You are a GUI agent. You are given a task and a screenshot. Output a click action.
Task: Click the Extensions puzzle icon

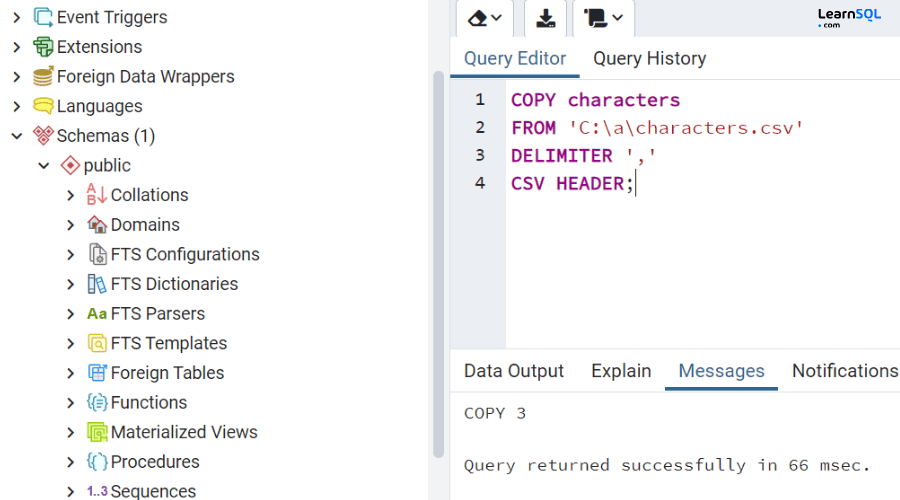point(43,47)
